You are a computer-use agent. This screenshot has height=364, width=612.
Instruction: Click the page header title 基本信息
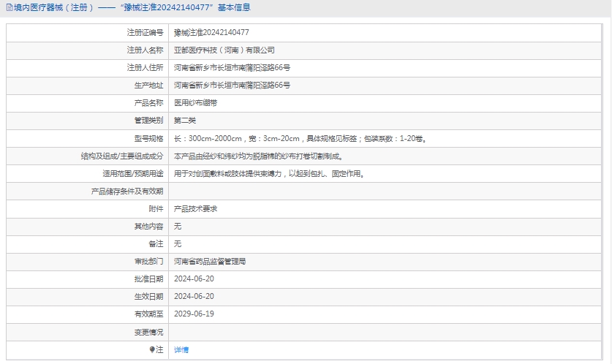pyautogui.click(x=234, y=7)
